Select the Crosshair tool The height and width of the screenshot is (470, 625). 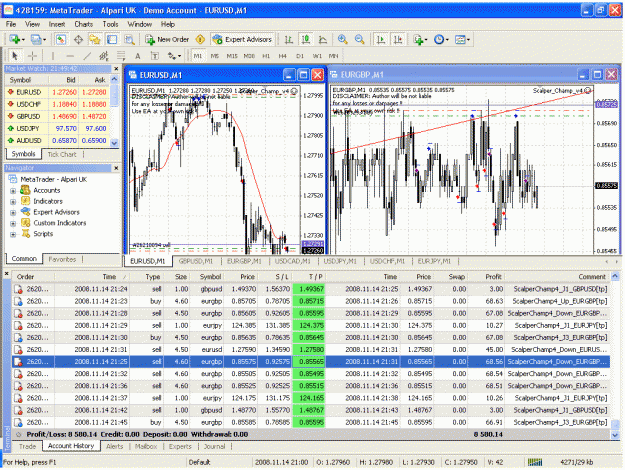point(32,56)
